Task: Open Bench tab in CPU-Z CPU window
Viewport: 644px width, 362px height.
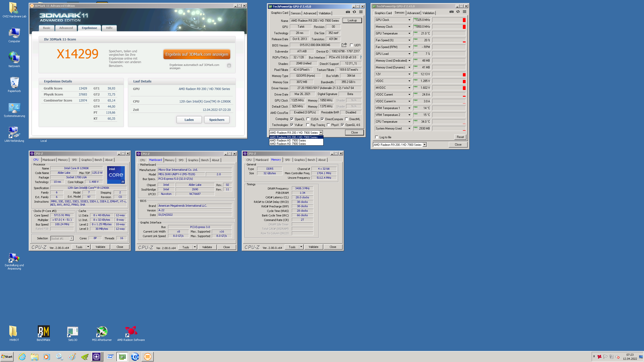Action: point(98,160)
